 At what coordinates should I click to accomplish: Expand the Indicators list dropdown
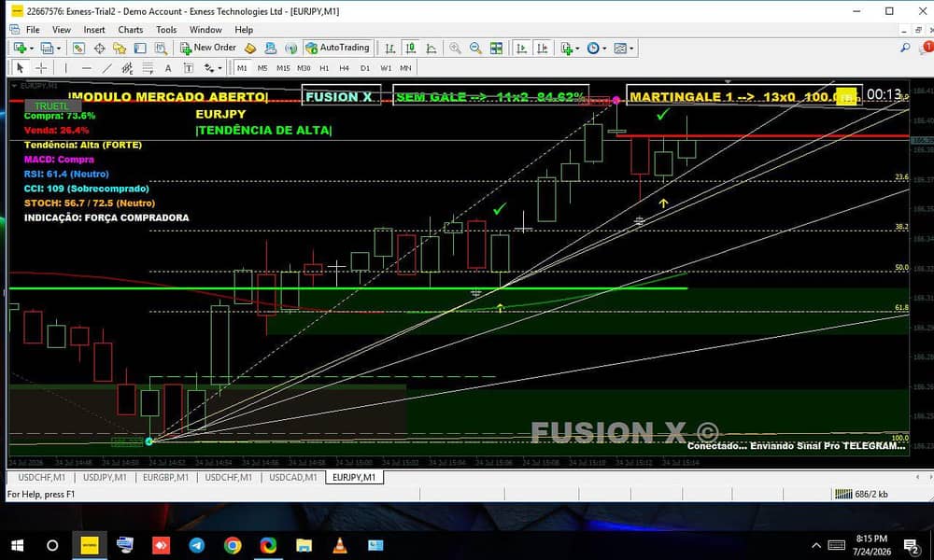tap(577, 49)
